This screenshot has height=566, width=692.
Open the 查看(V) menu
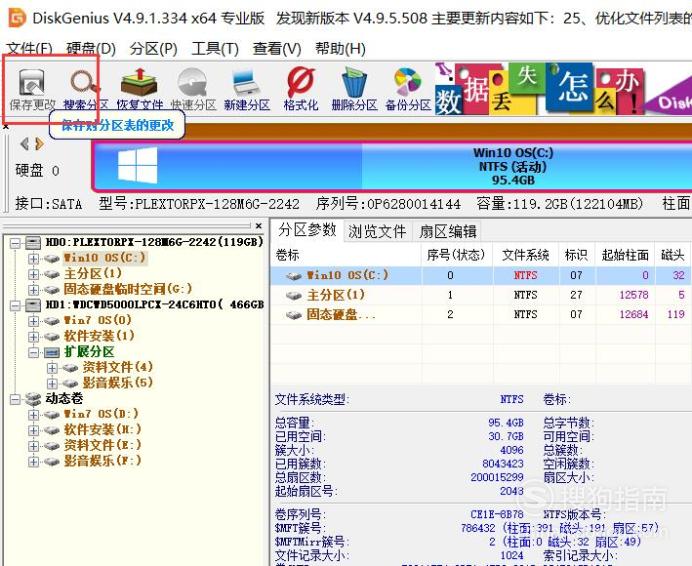277,48
